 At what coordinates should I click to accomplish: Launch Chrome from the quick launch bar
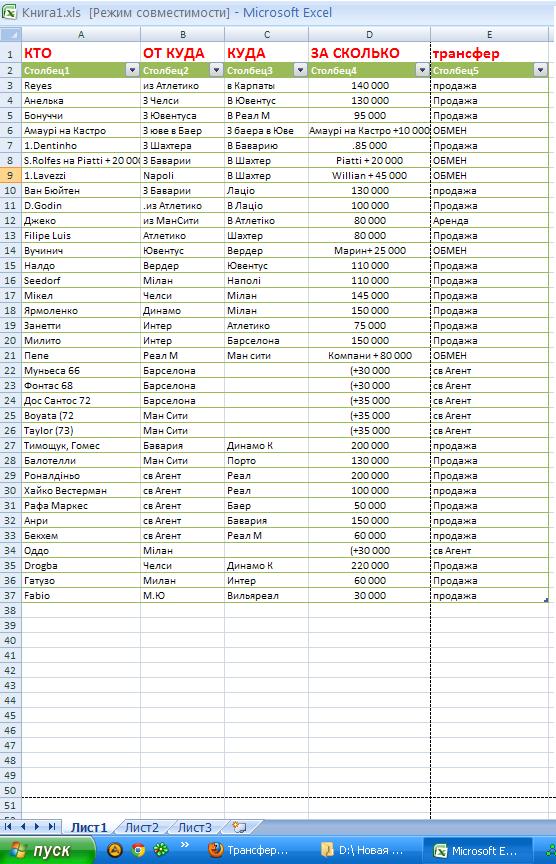tap(138, 850)
